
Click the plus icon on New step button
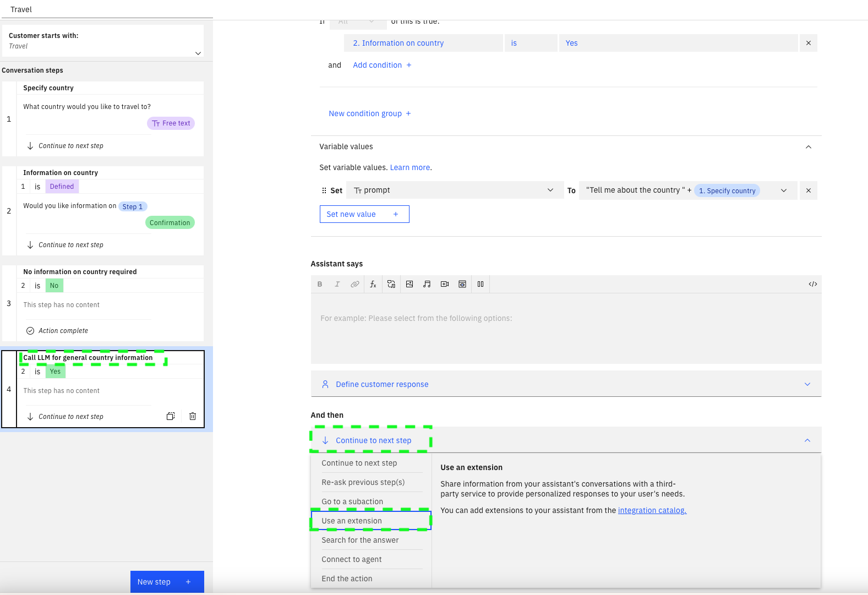point(188,582)
